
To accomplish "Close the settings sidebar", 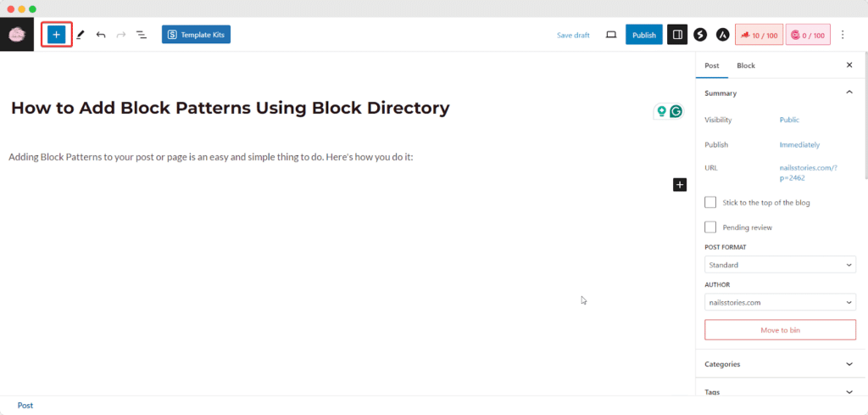I will tap(849, 65).
